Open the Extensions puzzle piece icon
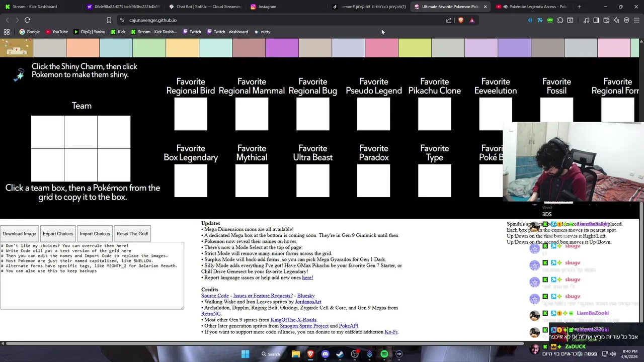 (x=560, y=20)
